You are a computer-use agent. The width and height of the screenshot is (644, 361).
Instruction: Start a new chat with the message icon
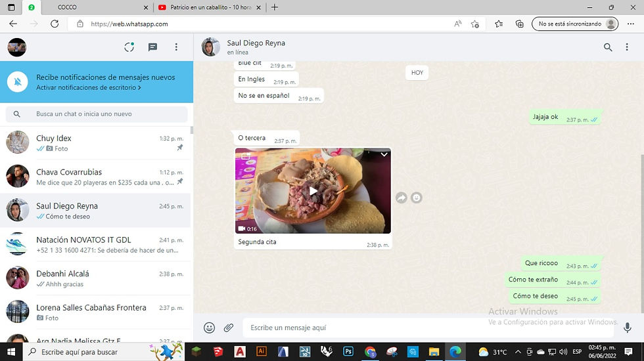click(x=152, y=47)
